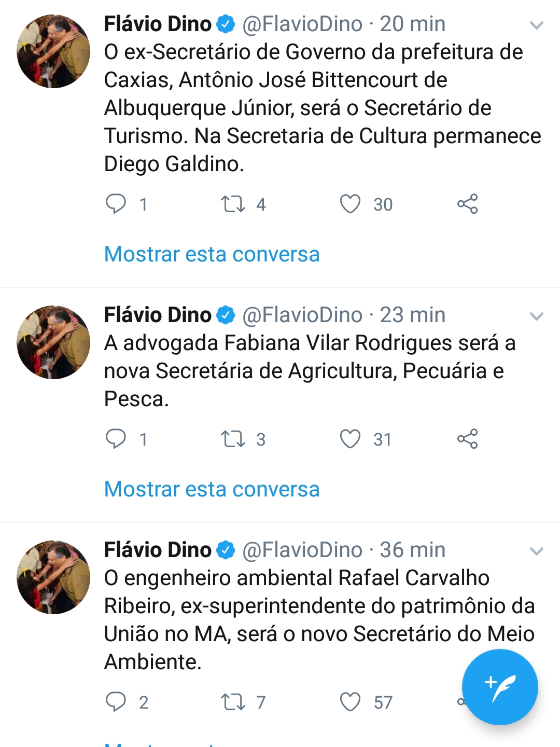This screenshot has width=560, height=747.
Task: Tap the compose new tweet floating button
Action: (500, 687)
